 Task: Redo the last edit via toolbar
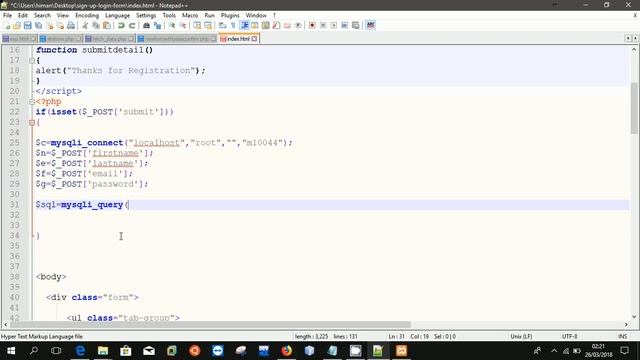pos(132,25)
